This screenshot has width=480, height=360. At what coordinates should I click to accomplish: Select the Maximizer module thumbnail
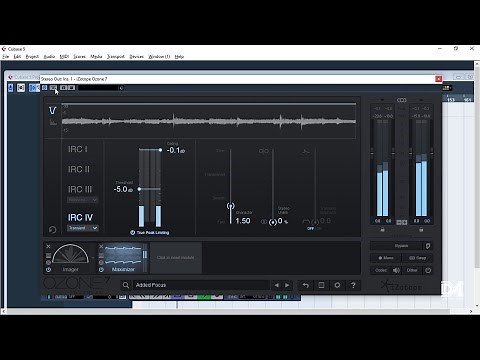123,258
